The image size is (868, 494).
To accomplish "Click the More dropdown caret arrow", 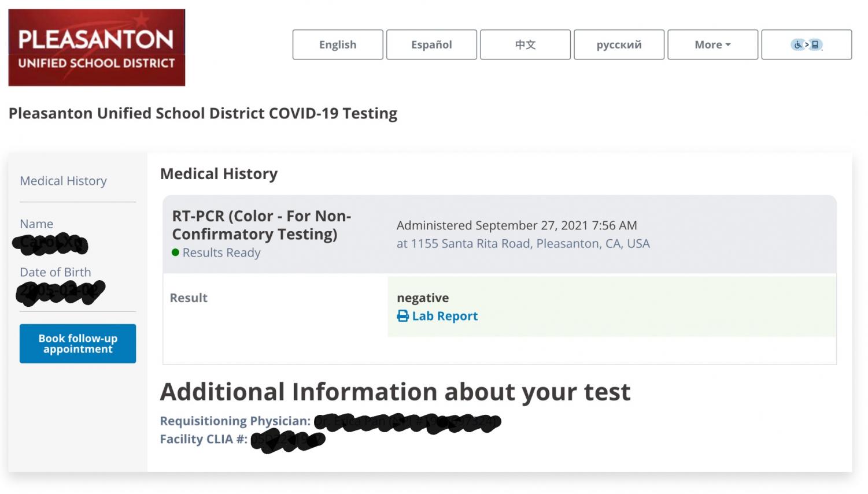I will click(x=728, y=45).
